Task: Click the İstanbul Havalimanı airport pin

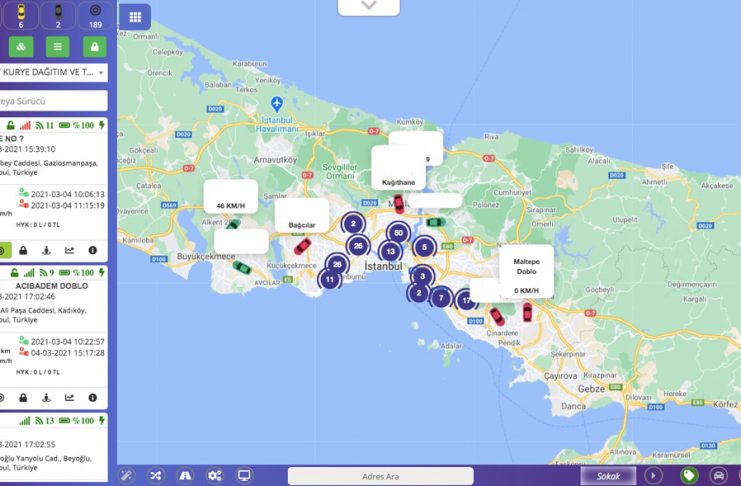Action: (x=277, y=104)
